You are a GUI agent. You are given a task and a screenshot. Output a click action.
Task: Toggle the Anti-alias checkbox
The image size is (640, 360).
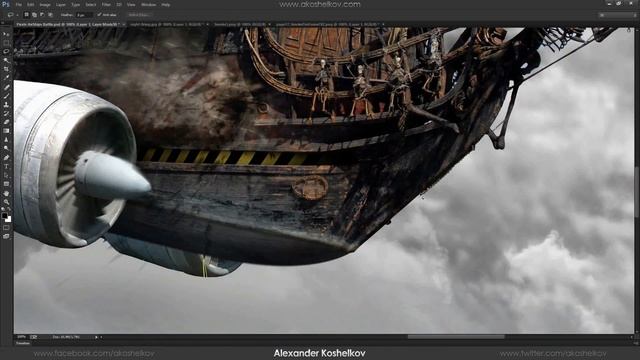99,15
